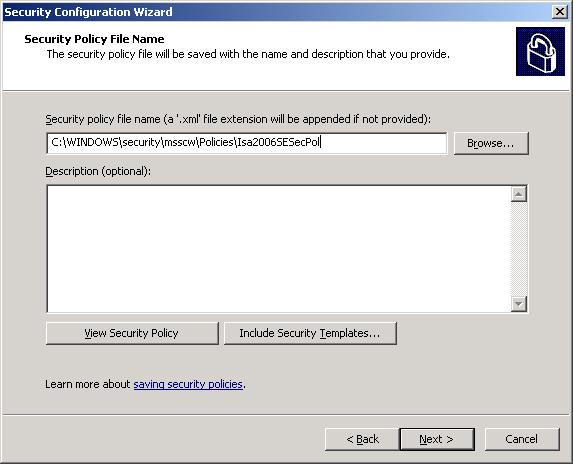Viewport: 573px width, 464px height.
Task: Follow the saving security policies link
Action: click(188, 384)
